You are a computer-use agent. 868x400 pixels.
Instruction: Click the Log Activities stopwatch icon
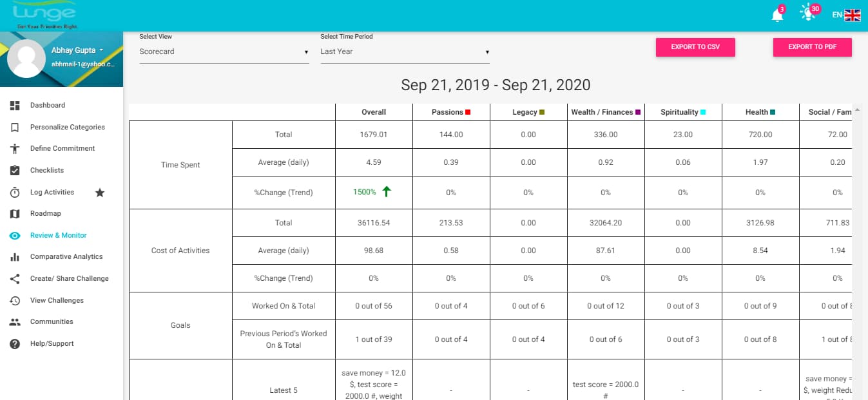15,193
